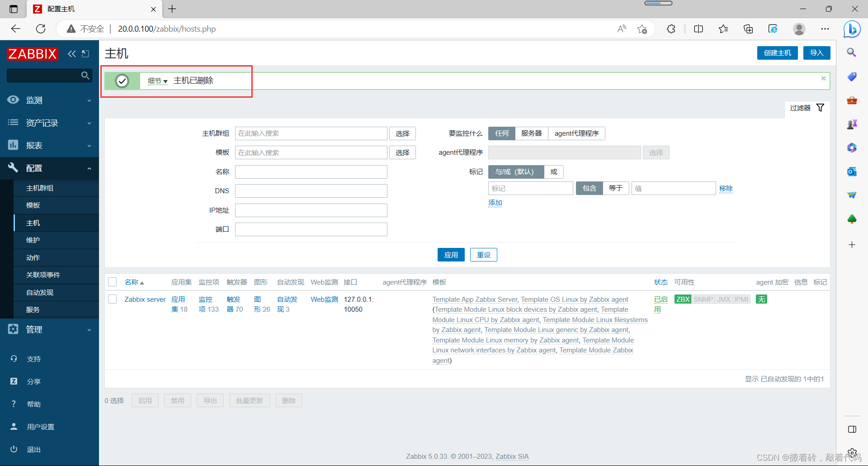
Task: Click the ZABBIX logo
Action: click(32, 54)
